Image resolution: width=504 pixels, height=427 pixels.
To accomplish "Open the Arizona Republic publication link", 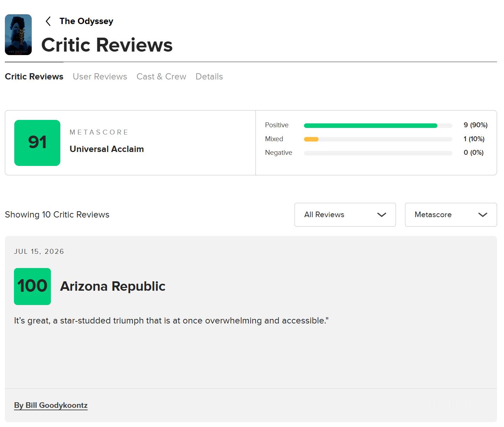I will 113,287.
